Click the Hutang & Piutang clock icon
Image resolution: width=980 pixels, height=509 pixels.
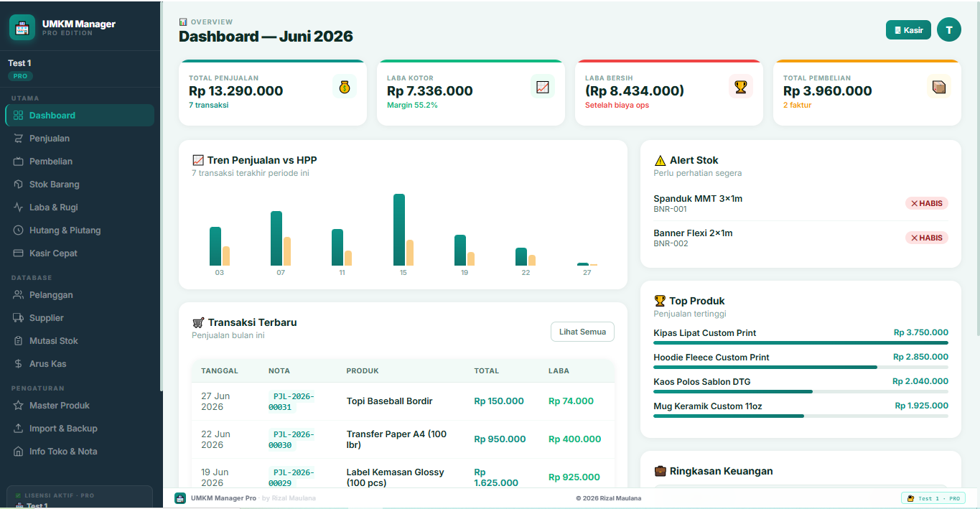tap(19, 230)
